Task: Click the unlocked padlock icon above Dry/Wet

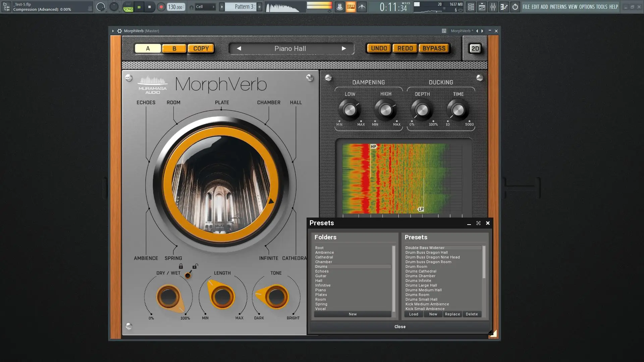Action: tap(195, 266)
